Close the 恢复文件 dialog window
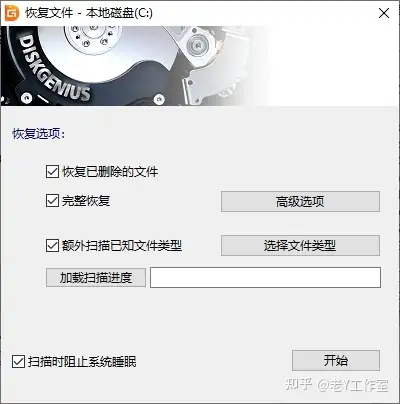Screen dimensions: 400x404 point(384,13)
